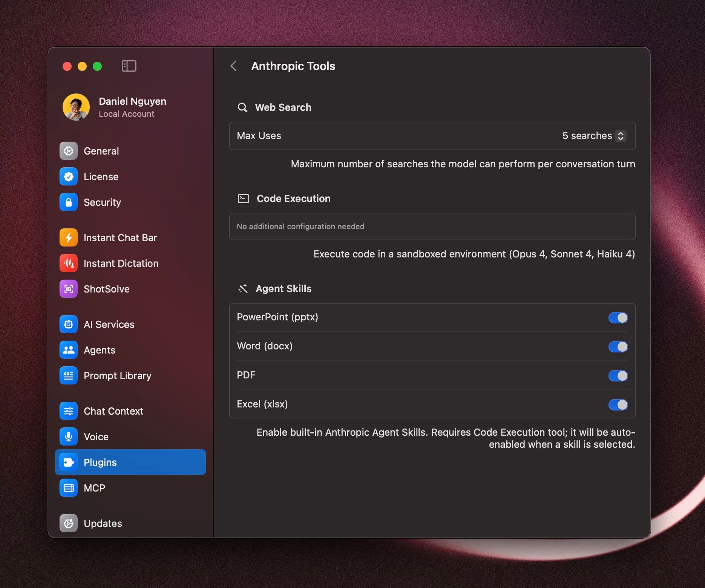This screenshot has width=705, height=588.
Task: Open the Agents people icon
Action: pyautogui.click(x=69, y=350)
